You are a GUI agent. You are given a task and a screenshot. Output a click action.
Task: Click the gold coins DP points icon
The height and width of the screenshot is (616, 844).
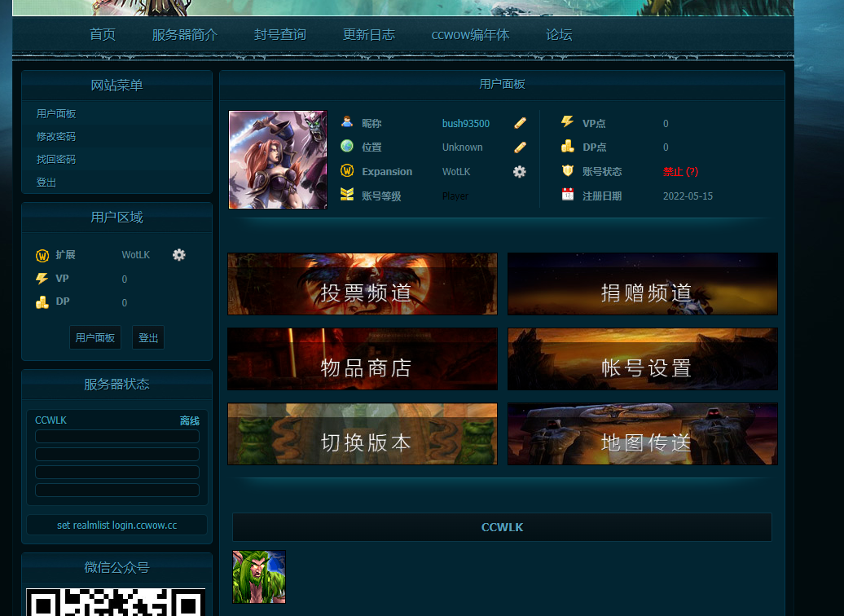[x=568, y=147]
